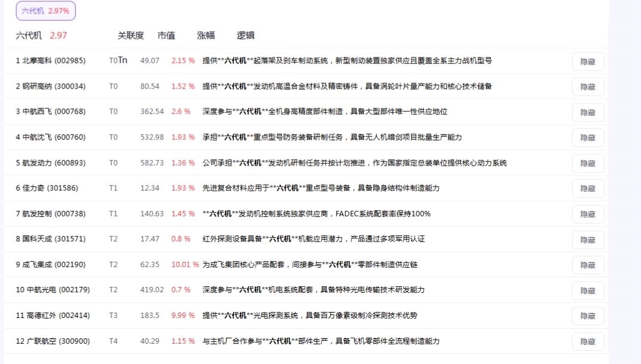Click market value 582.73 of 航发动力
Image resolution: width=641 pixels, height=364 pixels.
coord(152,163)
